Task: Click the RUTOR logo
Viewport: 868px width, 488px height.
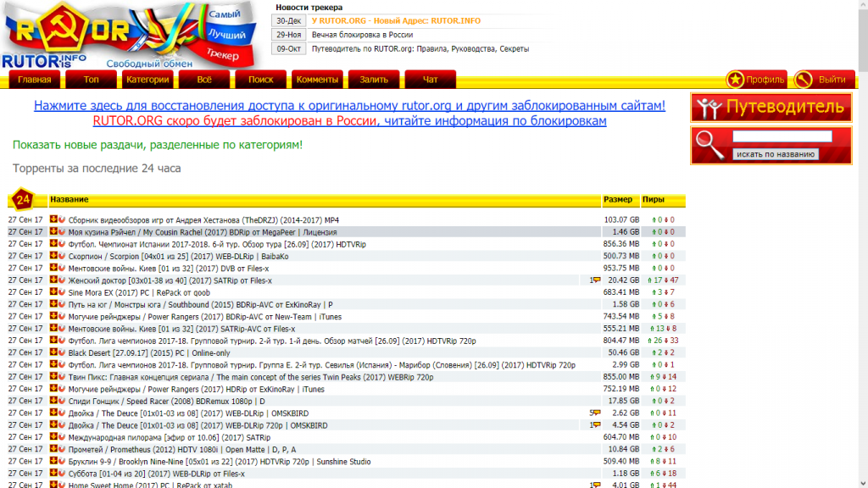Action: click(130, 34)
